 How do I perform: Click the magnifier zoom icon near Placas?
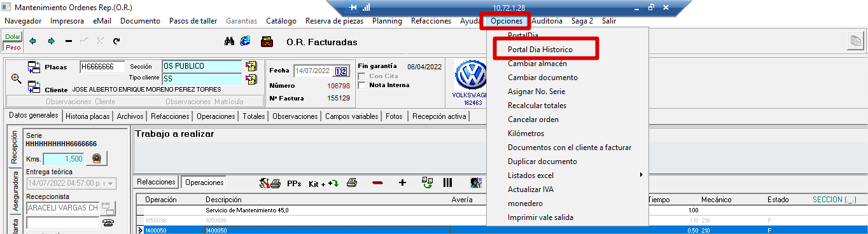pos(16,78)
